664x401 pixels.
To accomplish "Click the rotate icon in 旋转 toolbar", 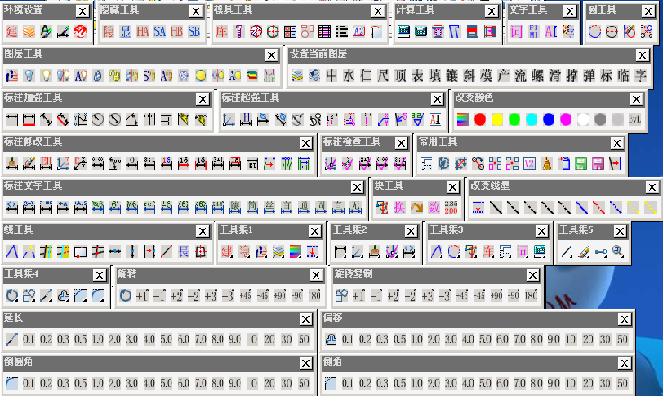I will [125, 296].
